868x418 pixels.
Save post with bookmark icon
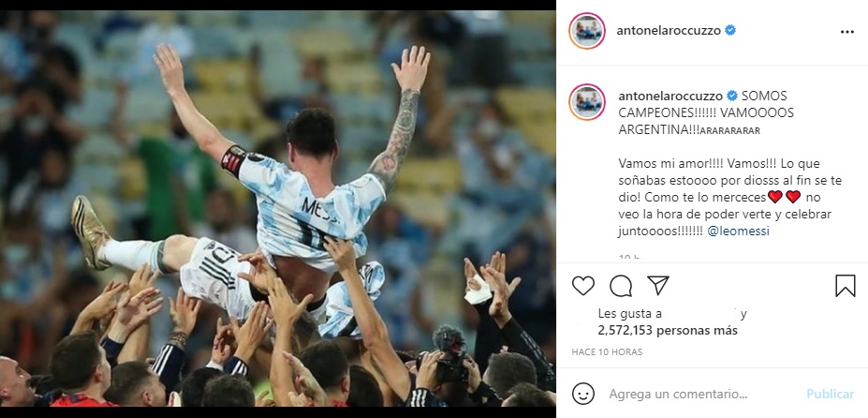(x=846, y=286)
